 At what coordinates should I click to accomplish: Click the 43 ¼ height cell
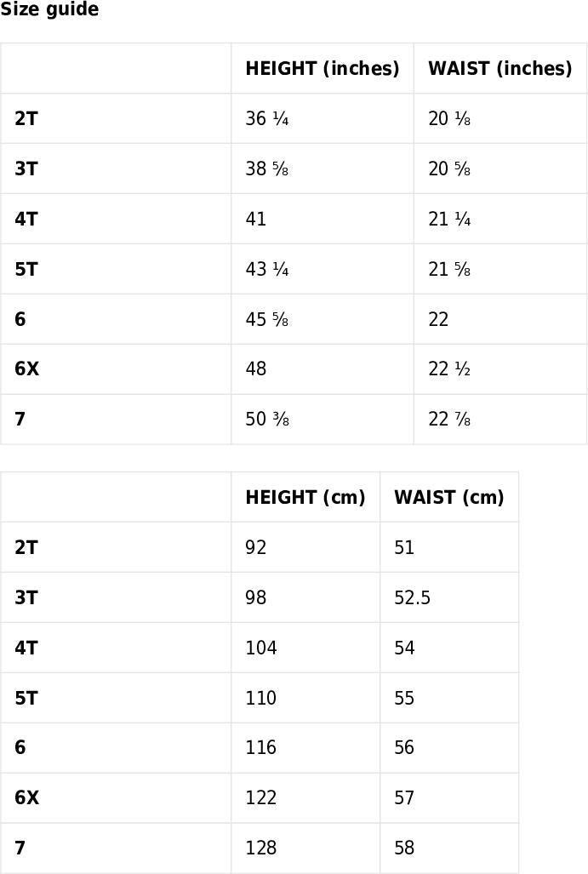click(267, 270)
